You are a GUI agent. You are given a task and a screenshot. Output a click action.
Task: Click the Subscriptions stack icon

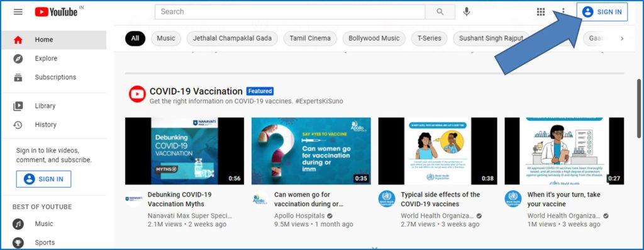(x=18, y=77)
